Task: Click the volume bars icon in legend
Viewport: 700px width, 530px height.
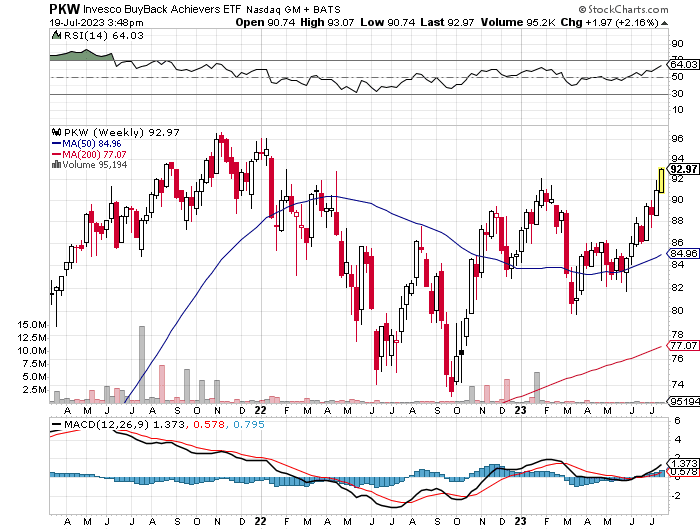Action: pyautogui.click(x=56, y=164)
